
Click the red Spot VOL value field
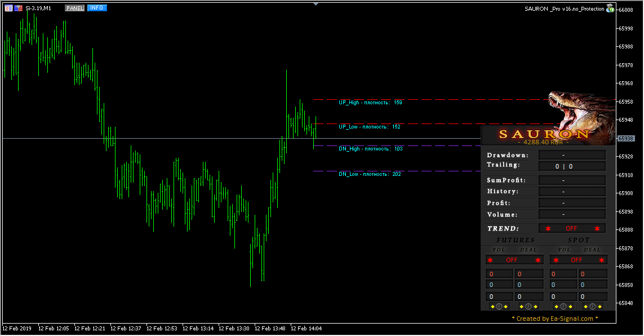[563, 274]
